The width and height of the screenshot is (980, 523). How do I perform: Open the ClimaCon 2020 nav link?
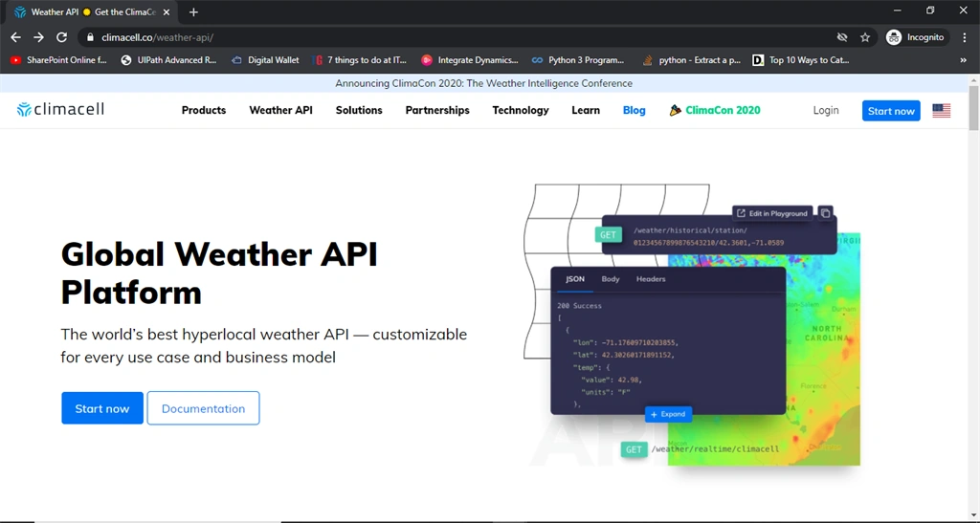click(x=714, y=111)
